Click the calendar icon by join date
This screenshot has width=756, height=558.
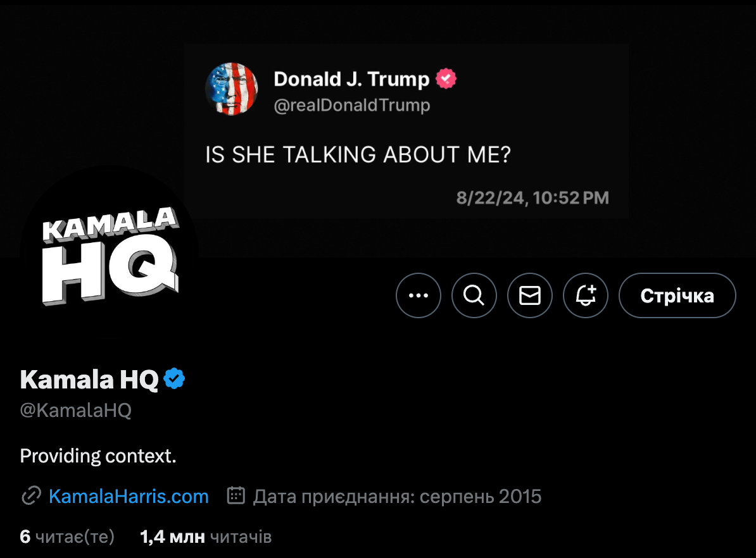pos(236,497)
